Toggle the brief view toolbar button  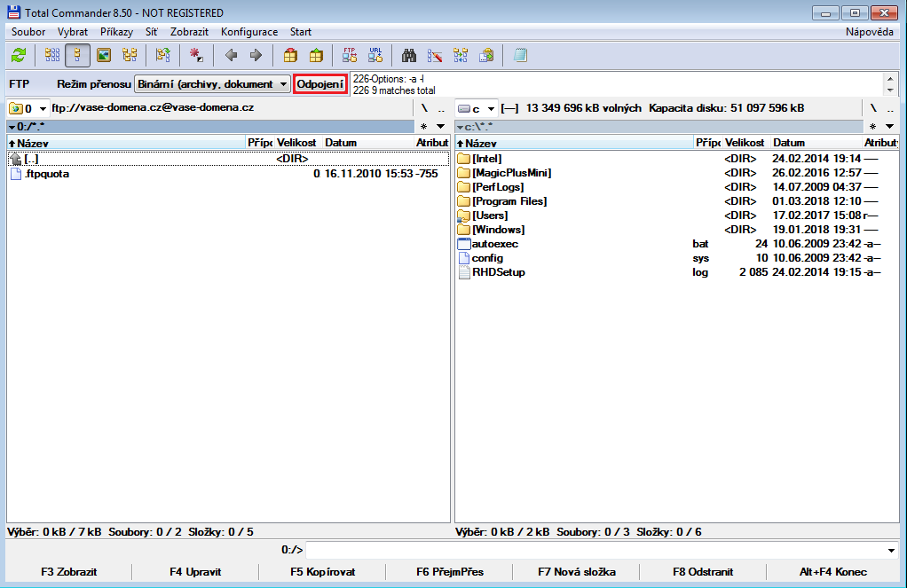[x=52, y=56]
